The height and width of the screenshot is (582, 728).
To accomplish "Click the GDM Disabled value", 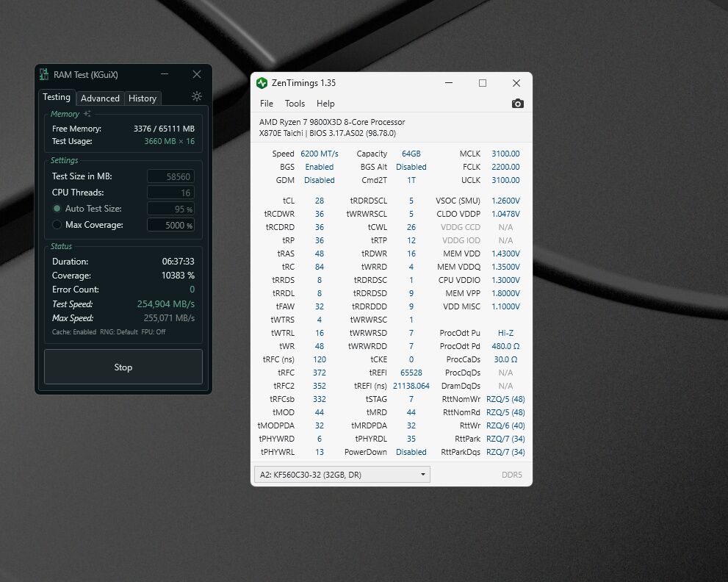I will tap(320, 180).
